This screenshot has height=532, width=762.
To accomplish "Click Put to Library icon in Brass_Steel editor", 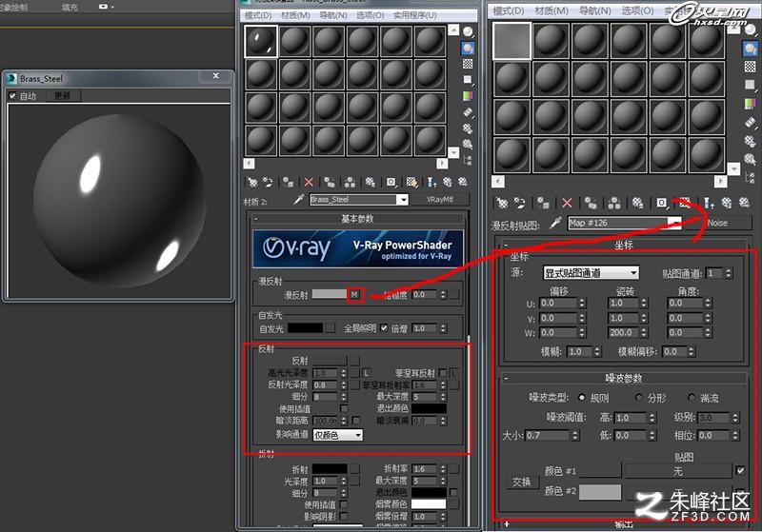I will (x=371, y=182).
